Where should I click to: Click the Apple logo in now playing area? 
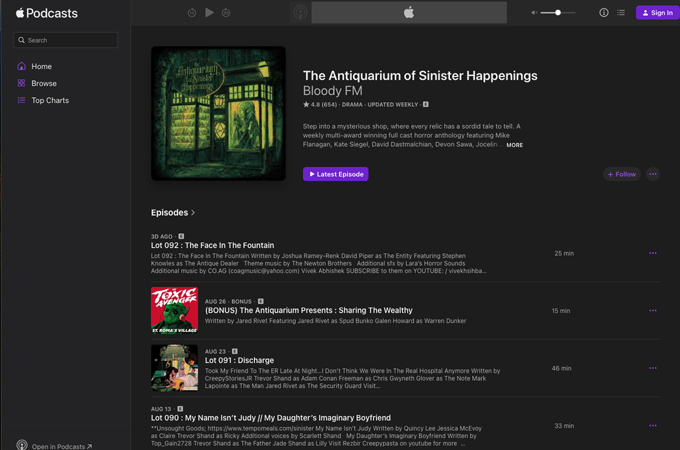(x=409, y=12)
